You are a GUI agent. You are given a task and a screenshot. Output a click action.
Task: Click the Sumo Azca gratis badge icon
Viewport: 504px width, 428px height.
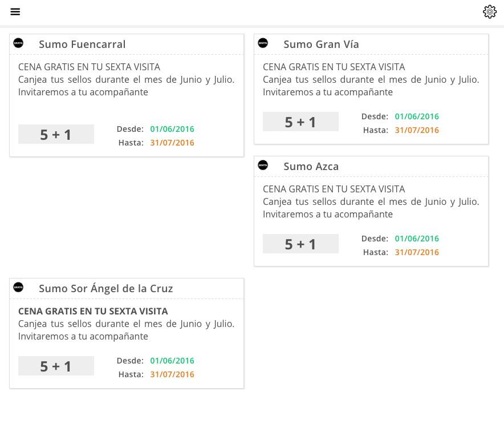(263, 165)
